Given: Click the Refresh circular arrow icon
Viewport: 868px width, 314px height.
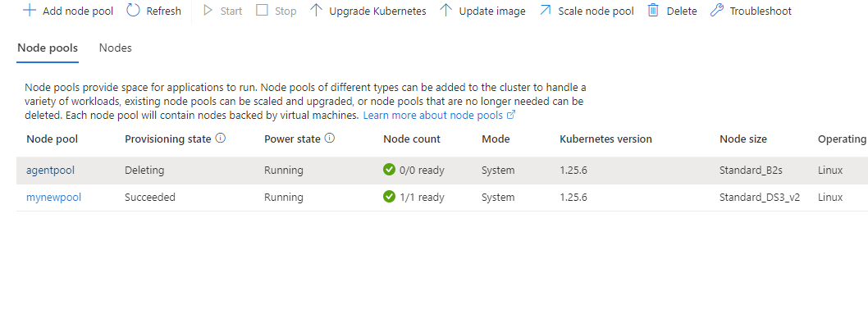Looking at the screenshot, I should (133, 11).
